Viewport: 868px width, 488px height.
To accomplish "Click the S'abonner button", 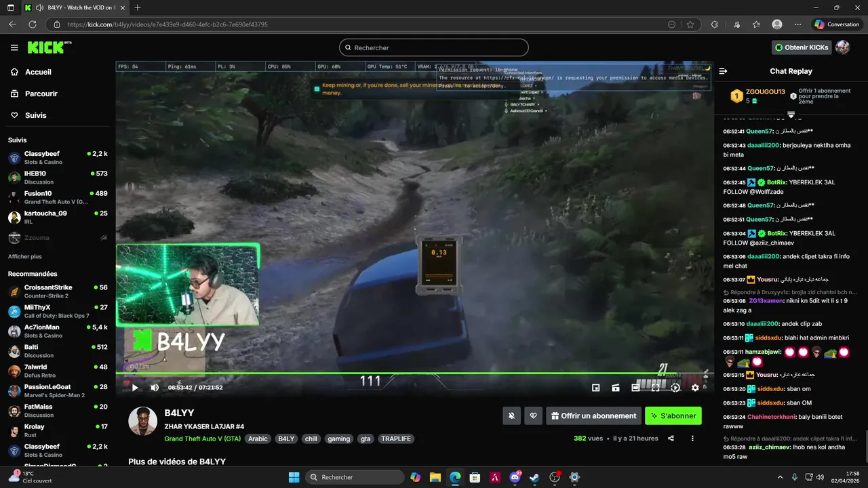I will coord(673,415).
